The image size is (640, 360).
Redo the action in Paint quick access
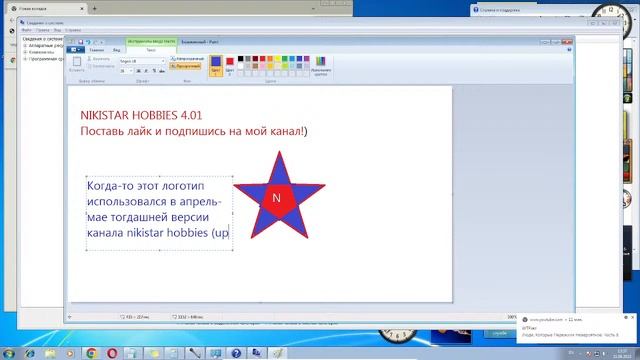pos(96,42)
